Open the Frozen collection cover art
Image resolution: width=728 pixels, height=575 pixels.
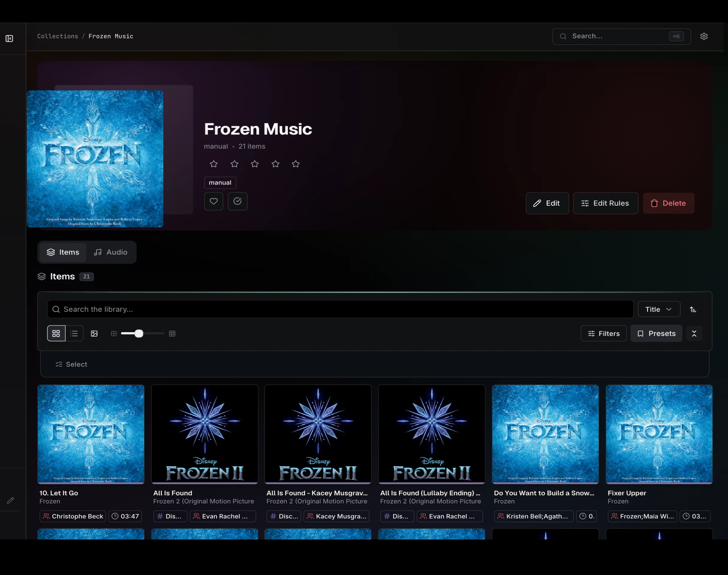[95, 158]
